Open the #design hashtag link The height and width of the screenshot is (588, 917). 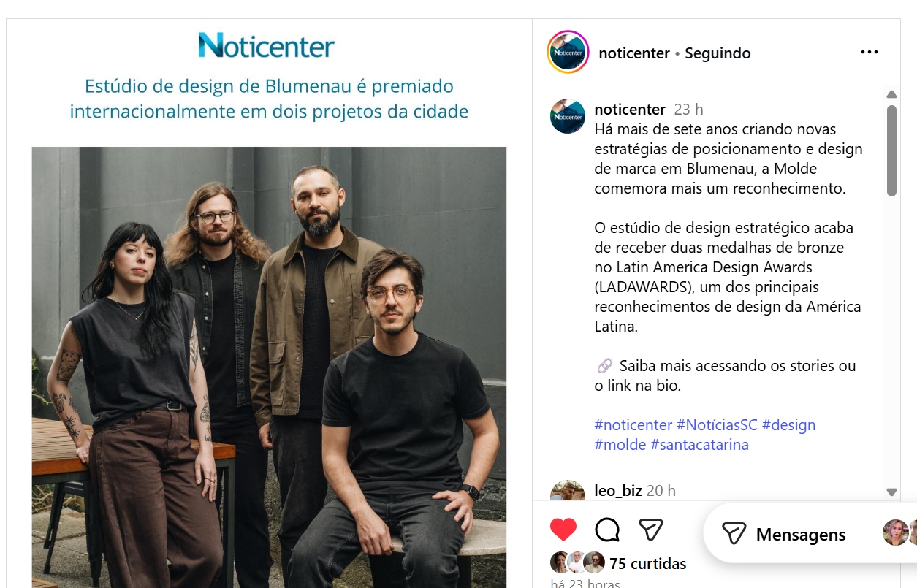pos(788,424)
